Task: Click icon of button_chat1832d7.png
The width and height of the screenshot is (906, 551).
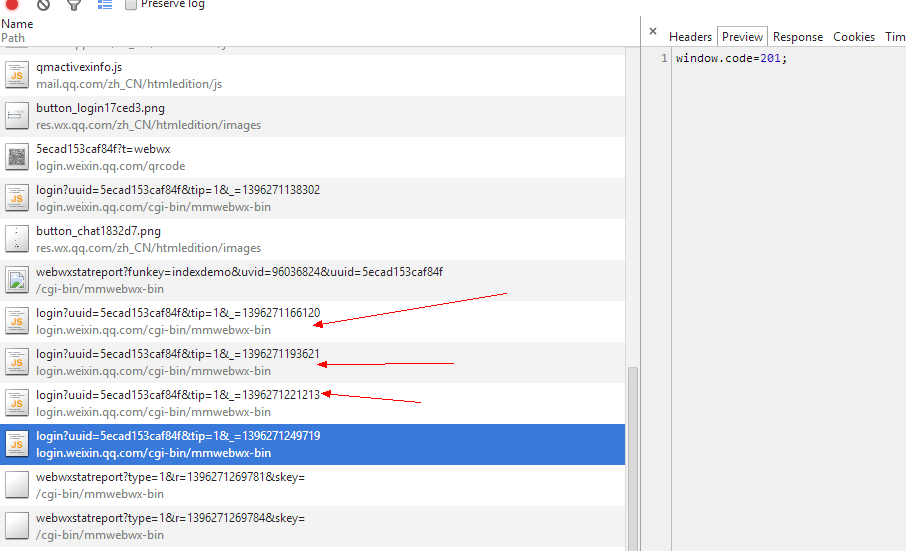Action: coord(17,239)
